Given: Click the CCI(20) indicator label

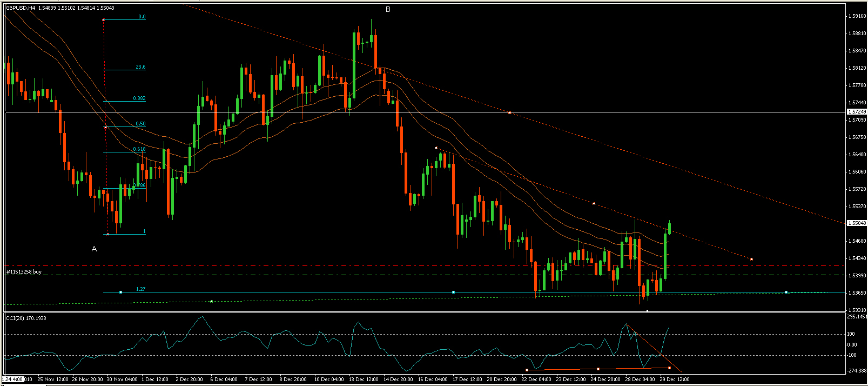Looking at the screenshot, I should click(x=26, y=318).
